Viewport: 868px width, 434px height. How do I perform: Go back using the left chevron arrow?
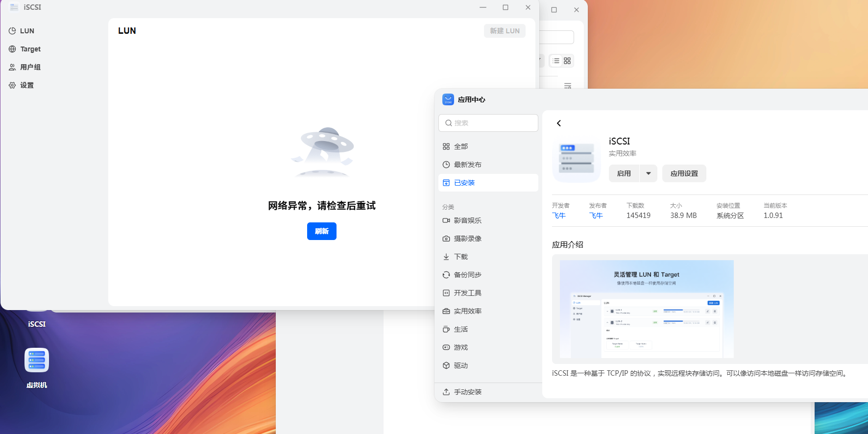[559, 123]
